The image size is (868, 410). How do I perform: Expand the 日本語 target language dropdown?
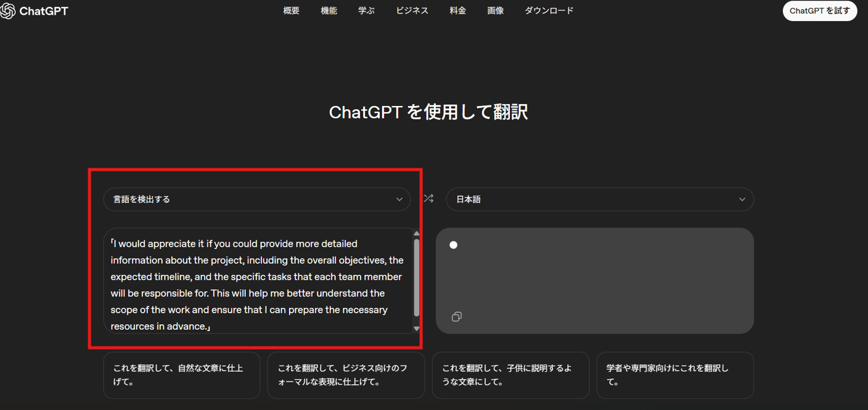(x=599, y=199)
